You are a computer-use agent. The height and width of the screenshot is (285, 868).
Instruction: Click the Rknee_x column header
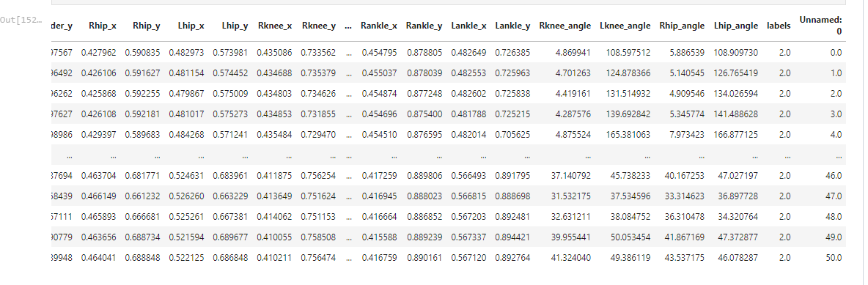275,26
